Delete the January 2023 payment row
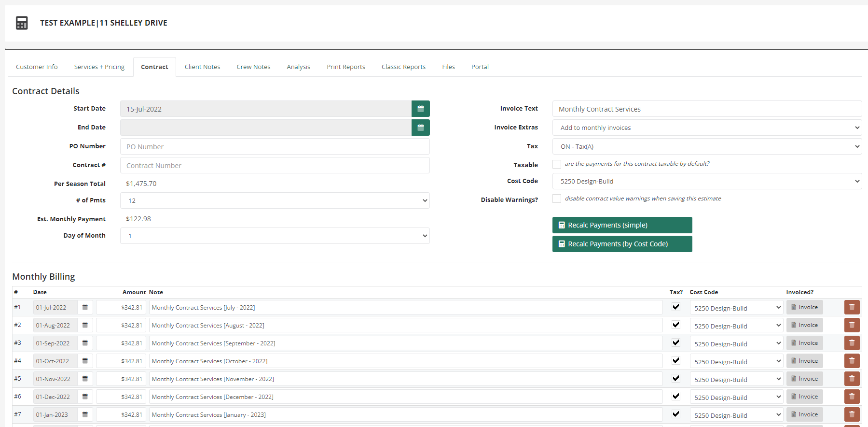The image size is (868, 427). [852, 414]
